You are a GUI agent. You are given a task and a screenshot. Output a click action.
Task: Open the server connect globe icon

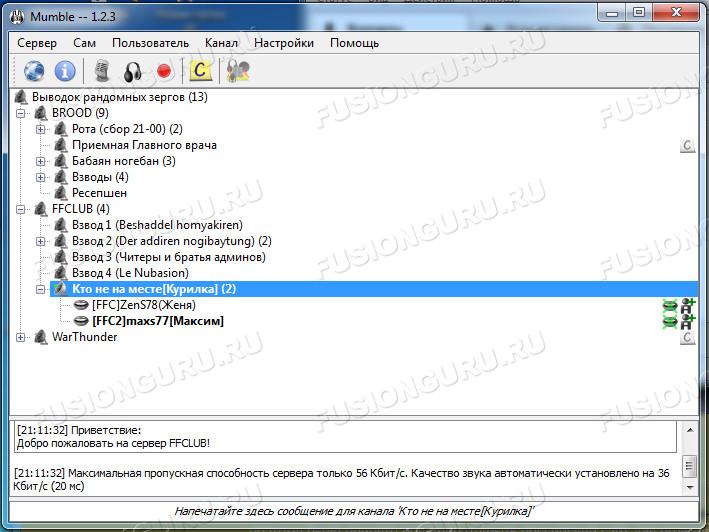point(34,71)
